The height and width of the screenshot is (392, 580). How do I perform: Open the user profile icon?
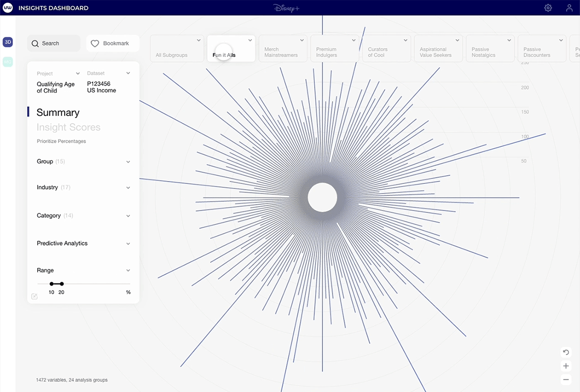(569, 8)
